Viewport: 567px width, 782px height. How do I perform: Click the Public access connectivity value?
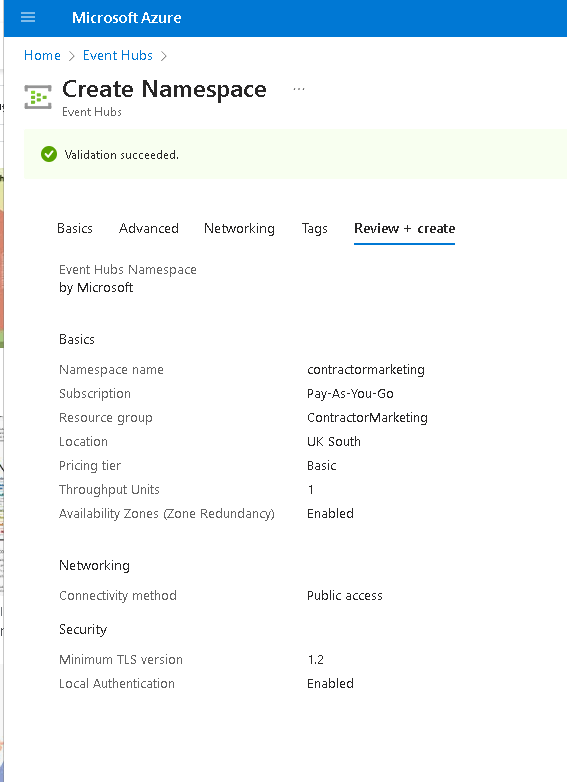(345, 595)
